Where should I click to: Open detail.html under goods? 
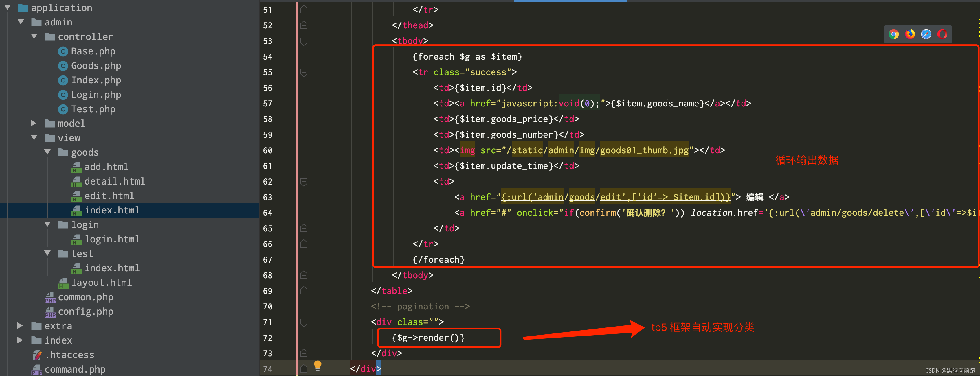[x=115, y=181]
